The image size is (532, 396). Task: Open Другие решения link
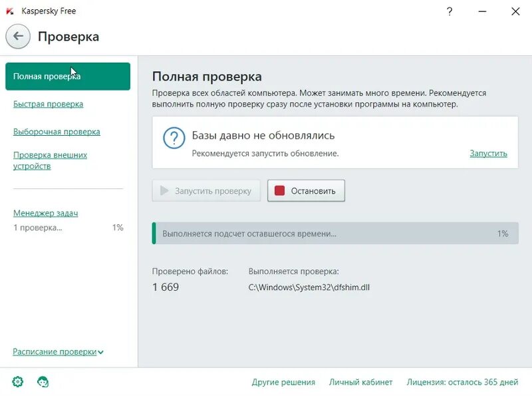pyautogui.click(x=283, y=382)
